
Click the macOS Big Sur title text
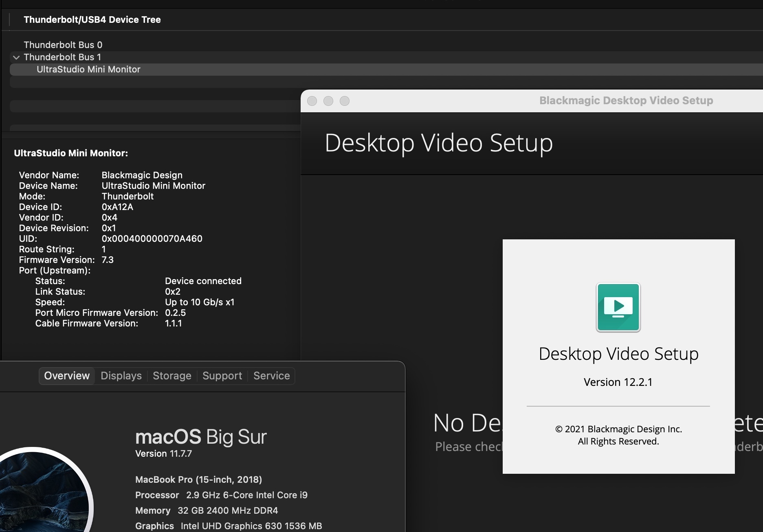[201, 437]
